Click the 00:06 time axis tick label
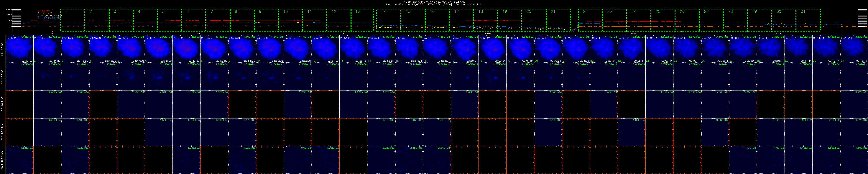 [x=633, y=34]
